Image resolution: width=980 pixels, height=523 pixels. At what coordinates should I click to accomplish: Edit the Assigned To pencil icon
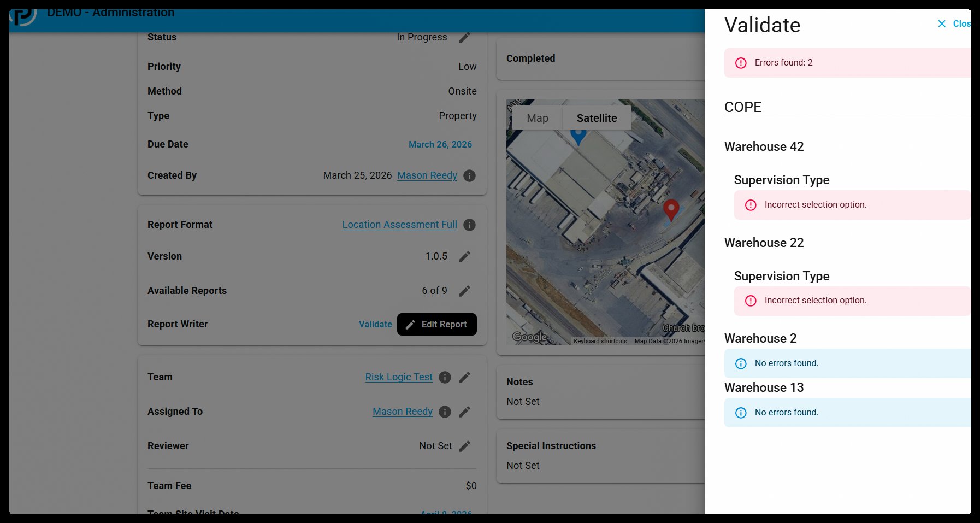click(464, 412)
